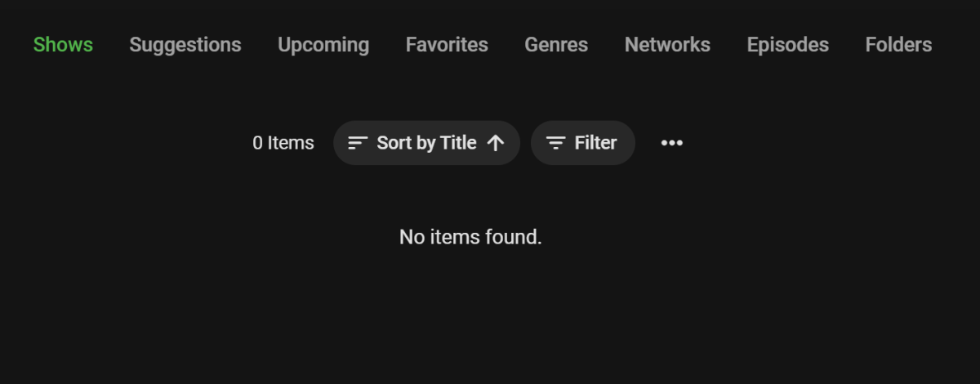Open the Filter options button
The image size is (980, 384).
point(582,143)
